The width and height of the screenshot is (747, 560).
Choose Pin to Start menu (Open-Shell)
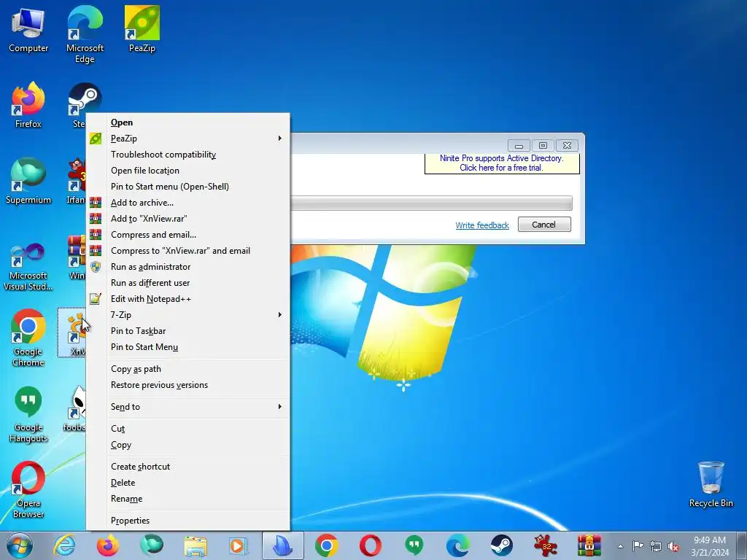[x=188, y=186]
